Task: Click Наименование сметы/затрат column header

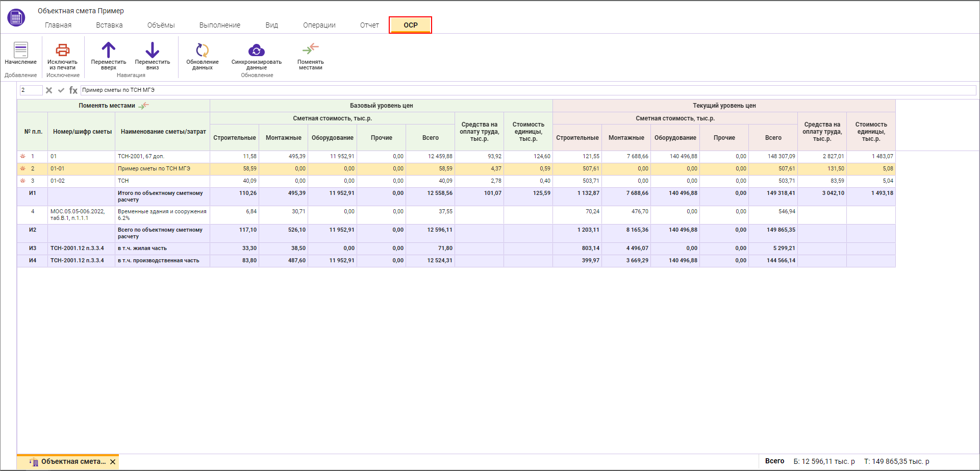Action: click(163, 132)
